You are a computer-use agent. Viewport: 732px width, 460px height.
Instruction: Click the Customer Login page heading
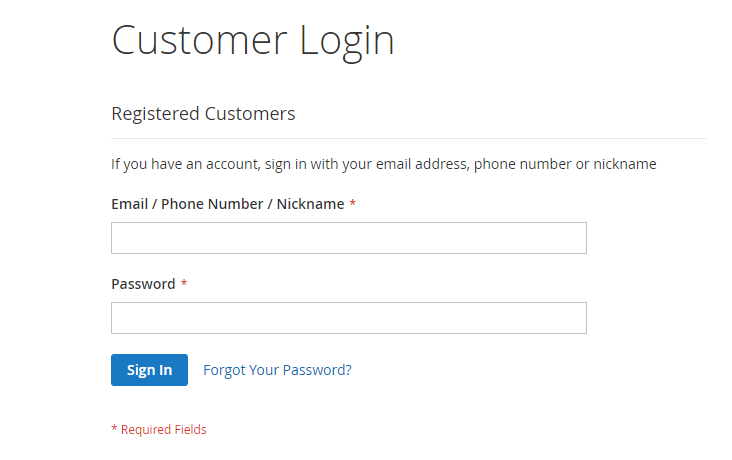point(253,41)
